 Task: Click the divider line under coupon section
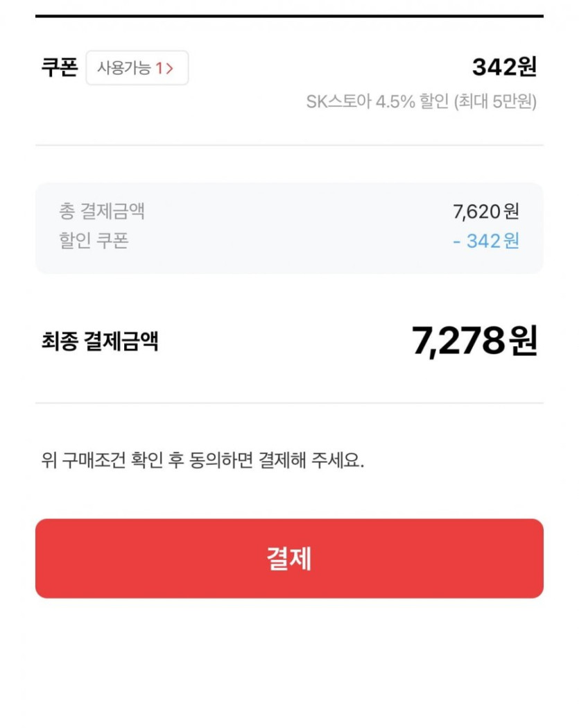click(x=289, y=146)
